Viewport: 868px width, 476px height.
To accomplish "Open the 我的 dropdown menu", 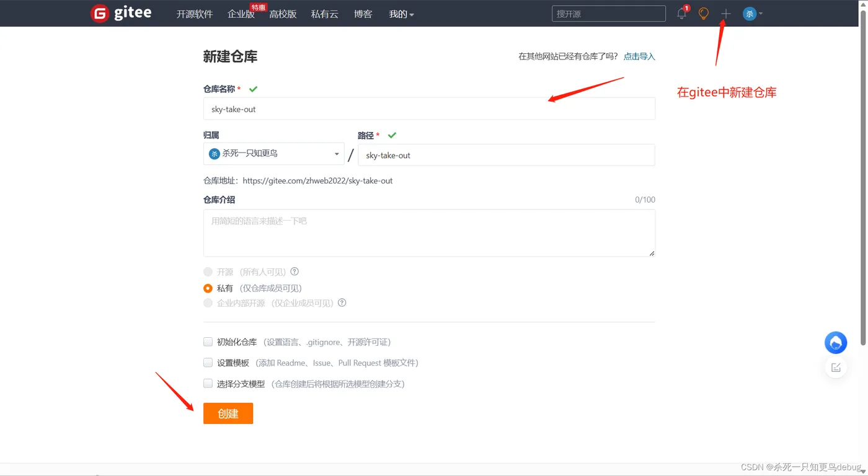I will [401, 14].
